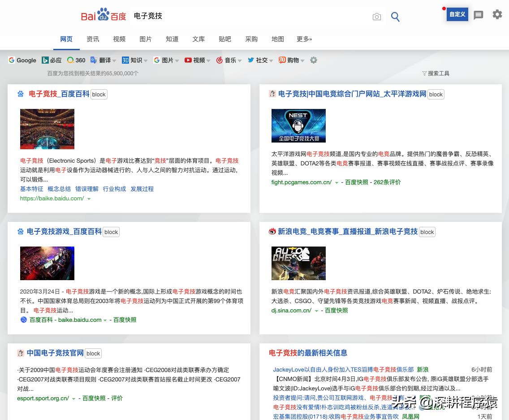Click the 自定义 customize button
Image resolution: width=509 pixels, height=420 pixels.
pos(457,14)
